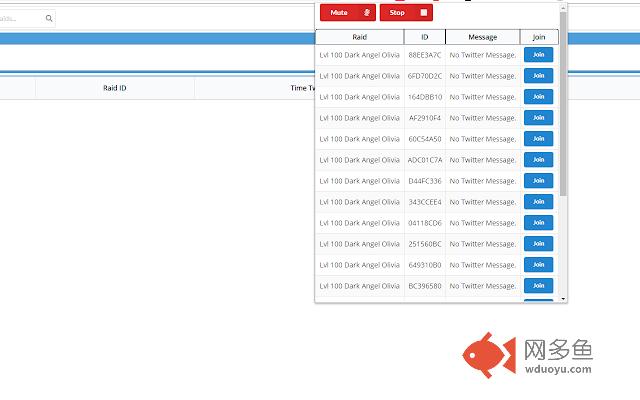Viewport: 640px width, 400px height.
Task: Click No Twitter Message in D44FC336 row
Action: (482, 181)
